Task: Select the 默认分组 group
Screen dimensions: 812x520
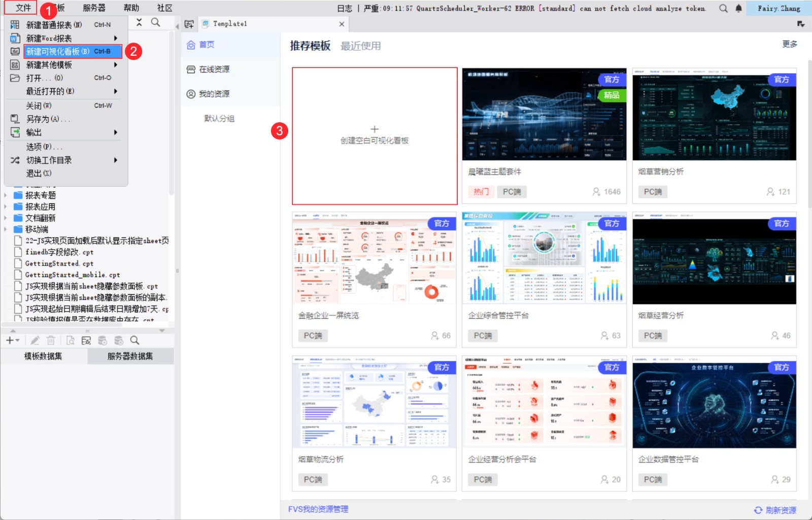Action: (x=219, y=119)
